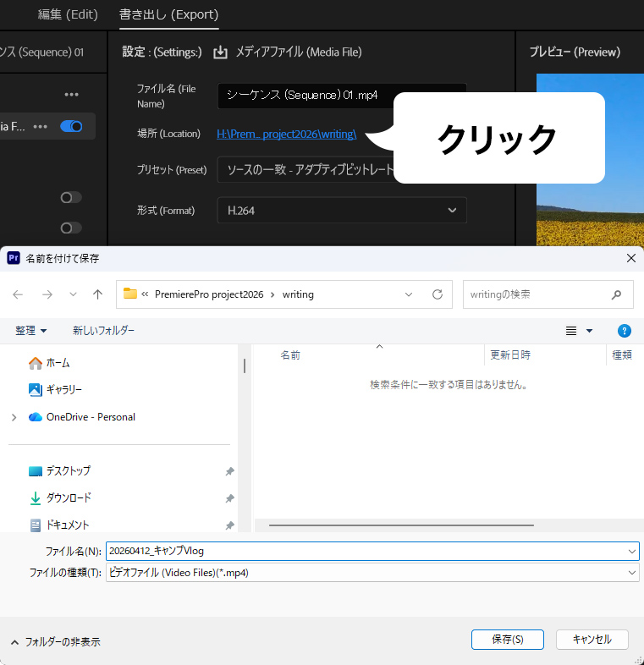Click 保存(S) to save the file

pyautogui.click(x=508, y=640)
